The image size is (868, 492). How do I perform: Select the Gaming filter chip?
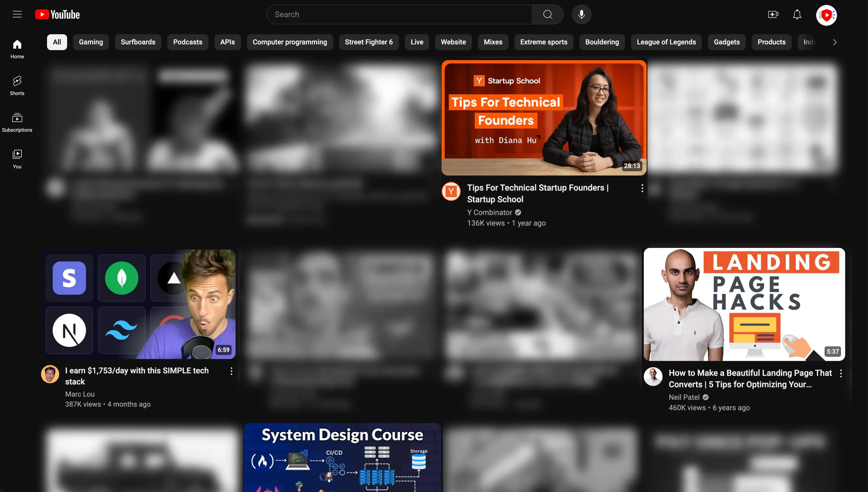point(91,42)
